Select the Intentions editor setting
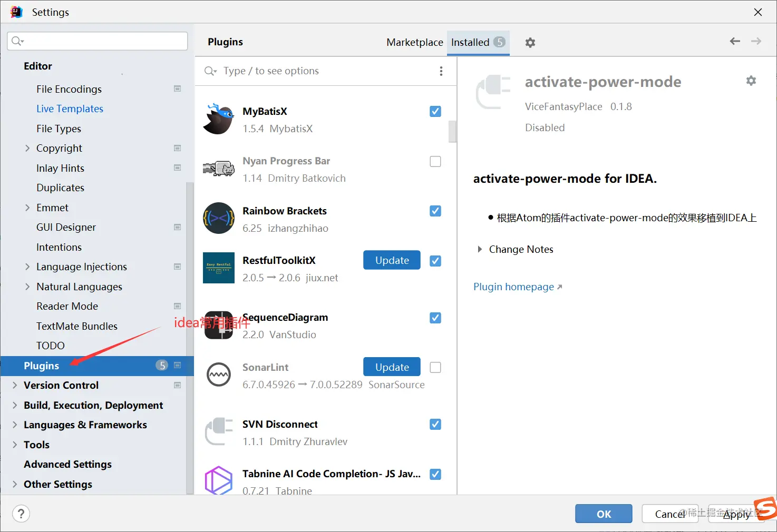The image size is (777, 532). point(59,247)
